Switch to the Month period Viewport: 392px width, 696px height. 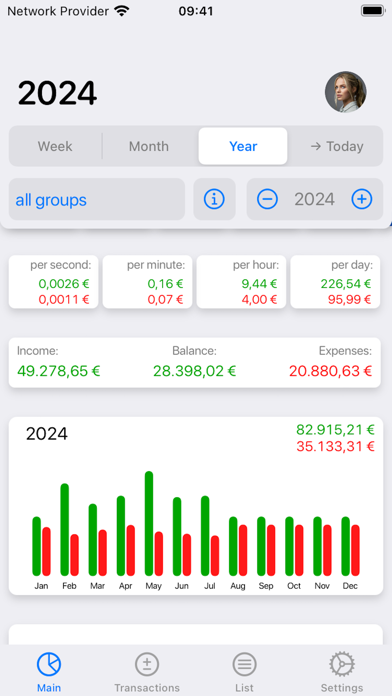pyautogui.click(x=149, y=146)
